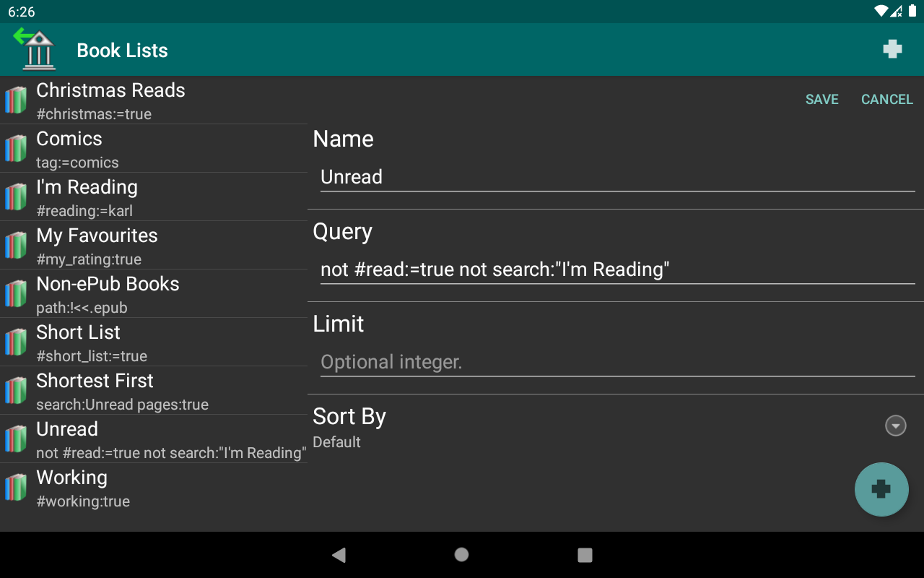Tap the plus icon in the action bar
Screen dimensions: 924x578
(x=893, y=49)
